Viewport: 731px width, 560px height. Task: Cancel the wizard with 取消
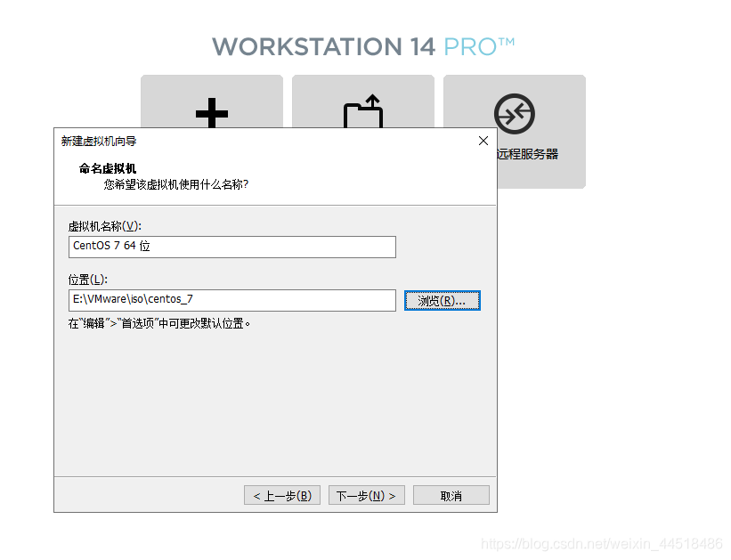[451, 495]
